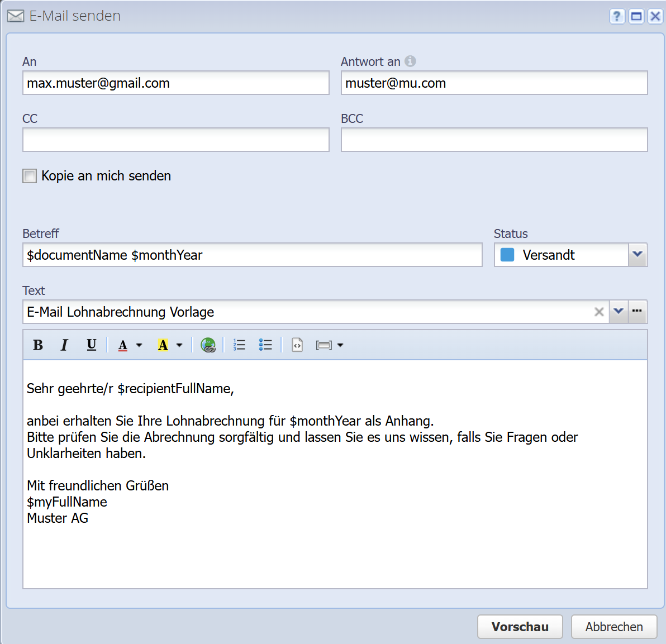Screen dimensions: 666x644
Task: Toggle bold formatting in the editor
Action: click(x=38, y=345)
